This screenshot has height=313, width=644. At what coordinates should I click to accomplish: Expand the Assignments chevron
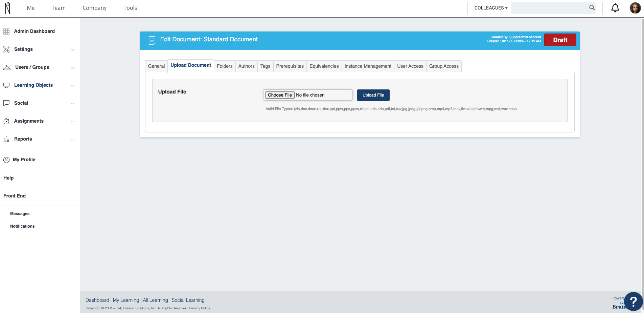[x=72, y=122]
